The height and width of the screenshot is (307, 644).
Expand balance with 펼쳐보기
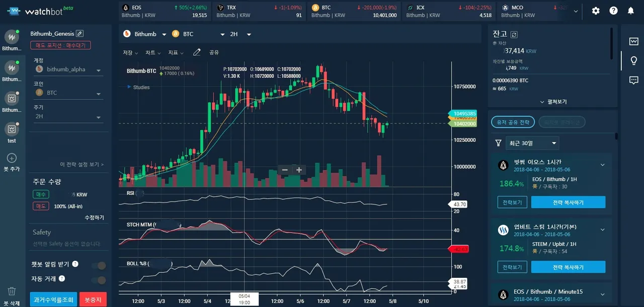tap(553, 101)
